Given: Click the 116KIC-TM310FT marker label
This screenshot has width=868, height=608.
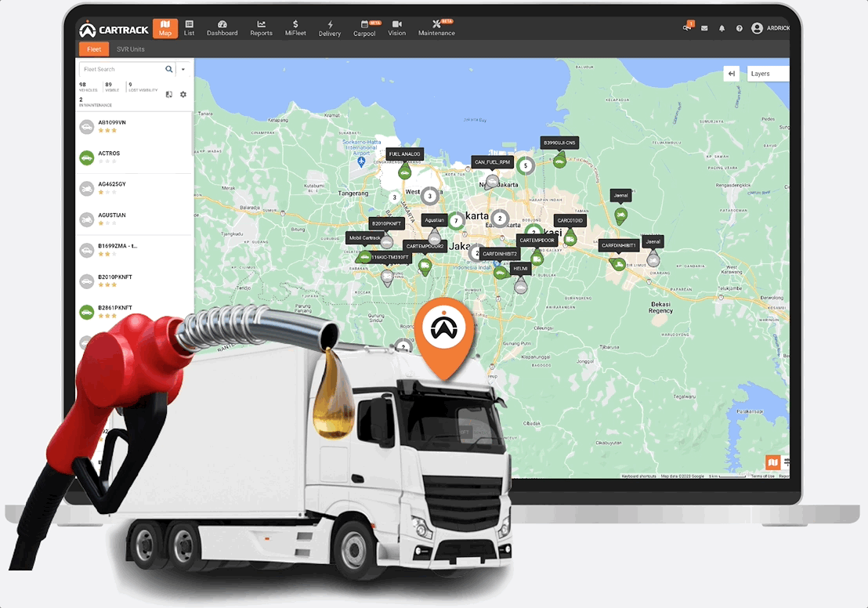Looking at the screenshot, I should [x=389, y=257].
